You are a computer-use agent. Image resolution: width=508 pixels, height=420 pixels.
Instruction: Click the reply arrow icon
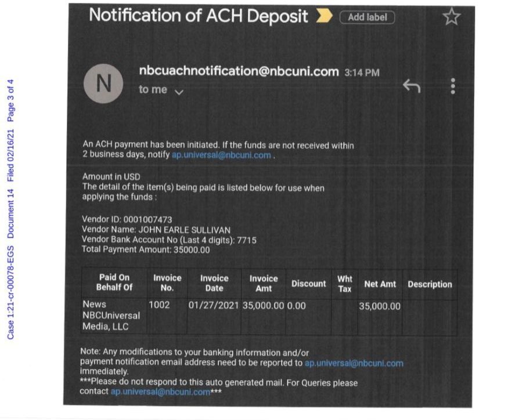point(412,86)
